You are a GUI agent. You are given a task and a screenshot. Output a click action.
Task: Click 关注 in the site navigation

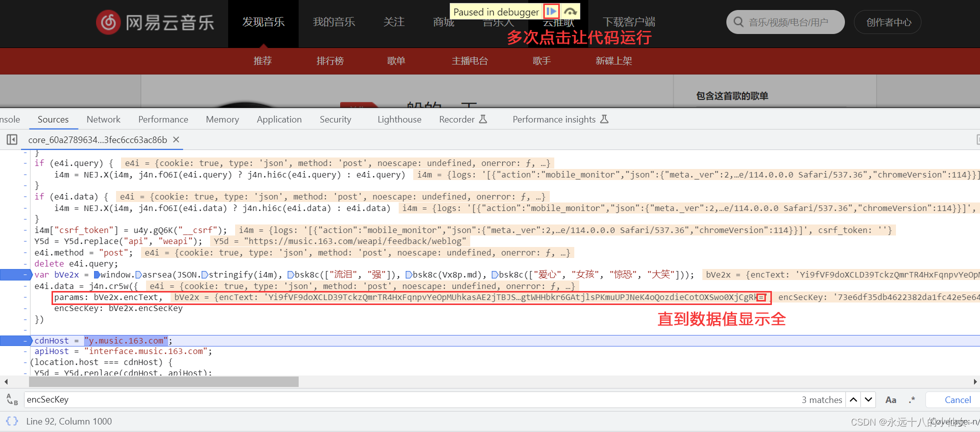[x=394, y=22]
